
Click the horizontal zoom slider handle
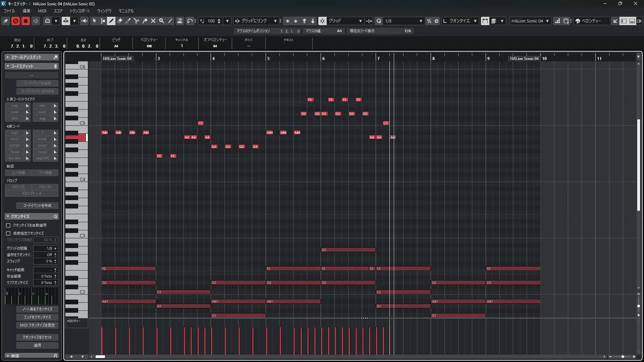(623, 357)
